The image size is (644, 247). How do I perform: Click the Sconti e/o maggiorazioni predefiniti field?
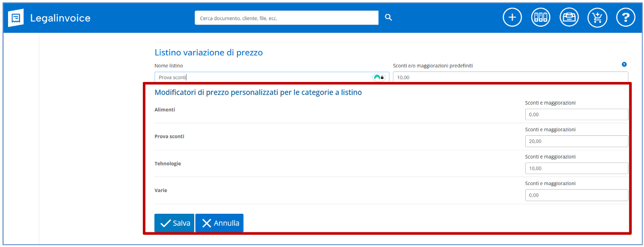[508, 77]
